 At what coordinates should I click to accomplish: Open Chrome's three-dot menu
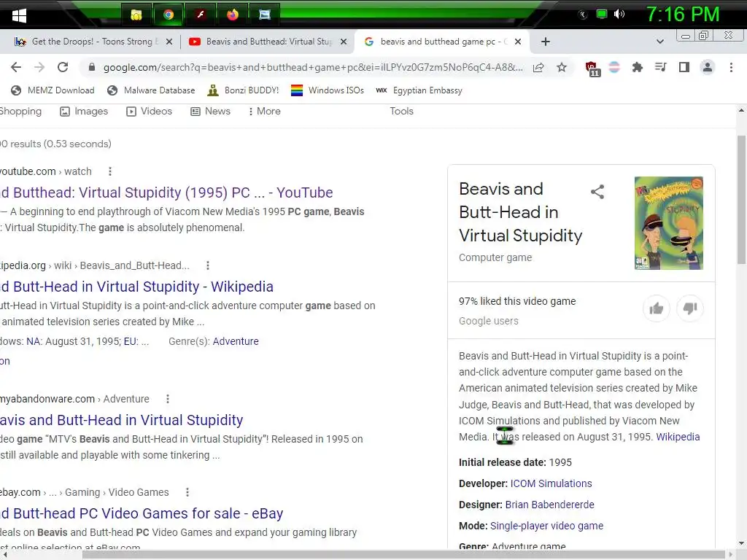pos(731,67)
